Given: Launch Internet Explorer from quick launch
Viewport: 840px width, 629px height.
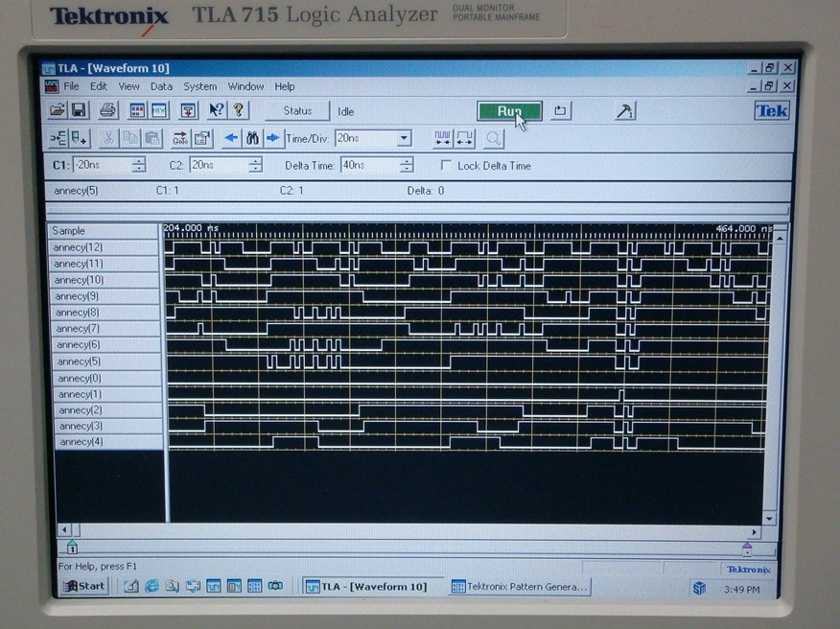Looking at the screenshot, I should pos(152,586).
